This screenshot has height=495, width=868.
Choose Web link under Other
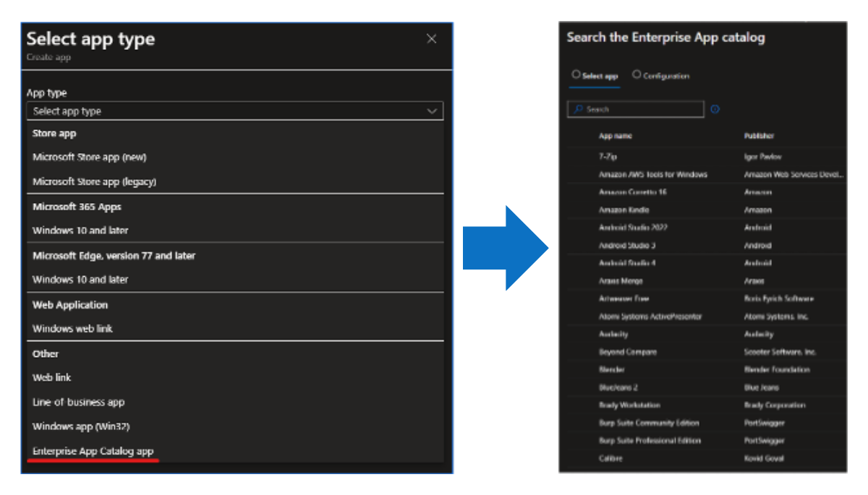(52, 378)
